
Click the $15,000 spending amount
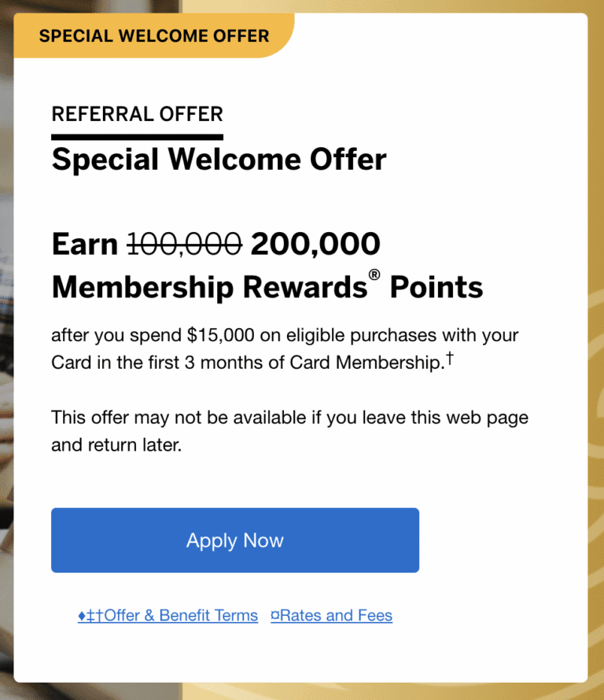221,336
